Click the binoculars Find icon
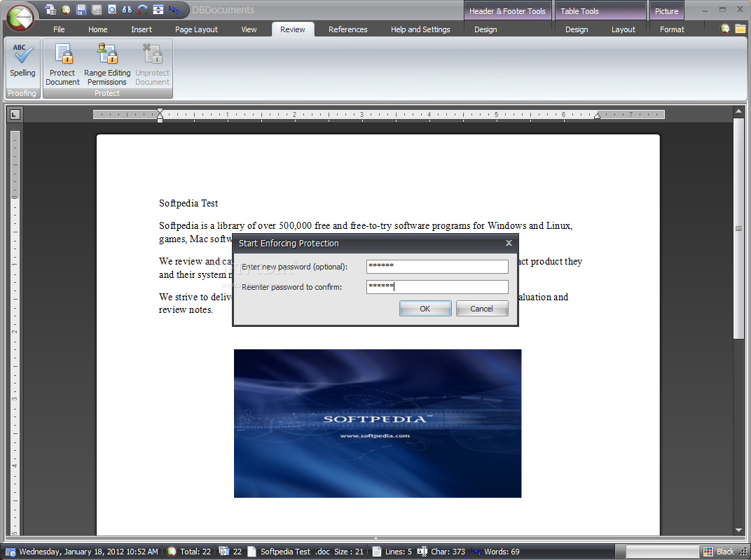Image resolution: width=751 pixels, height=560 pixels. [x=127, y=10]
